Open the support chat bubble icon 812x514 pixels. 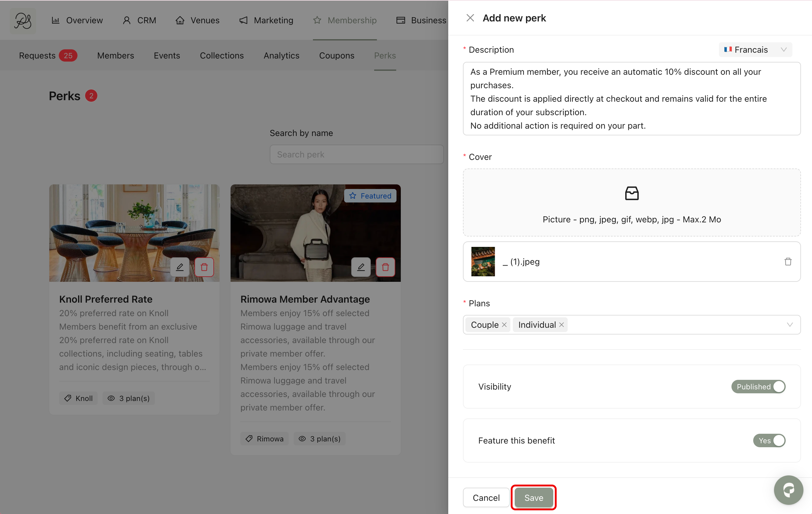[x=788, y=490]
